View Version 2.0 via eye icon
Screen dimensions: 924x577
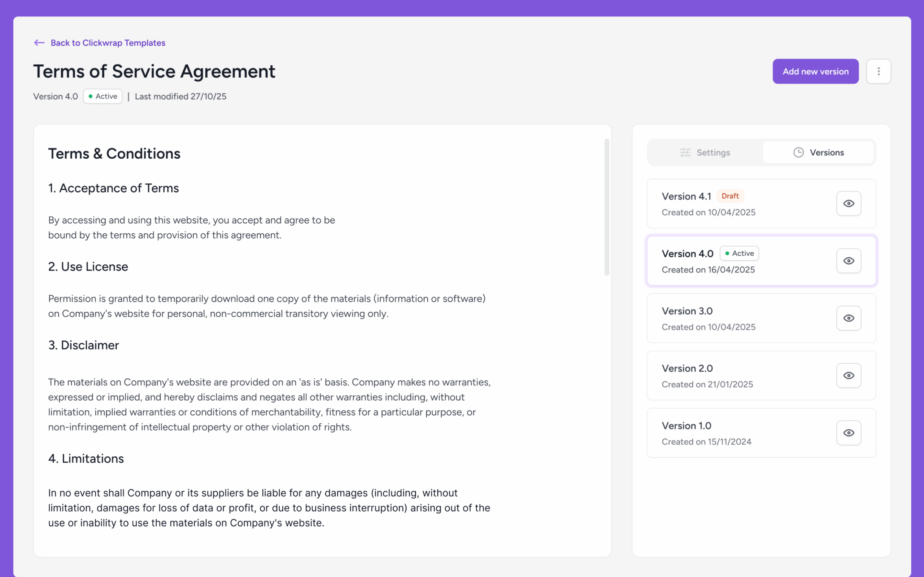[x=849, y=375]
